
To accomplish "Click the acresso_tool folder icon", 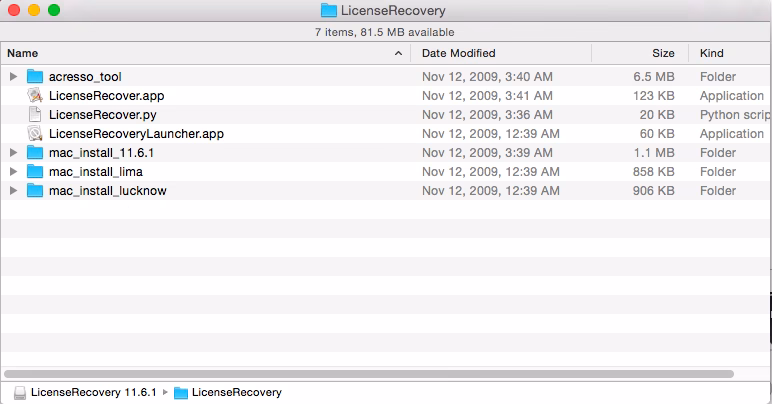I will [36, 77].
